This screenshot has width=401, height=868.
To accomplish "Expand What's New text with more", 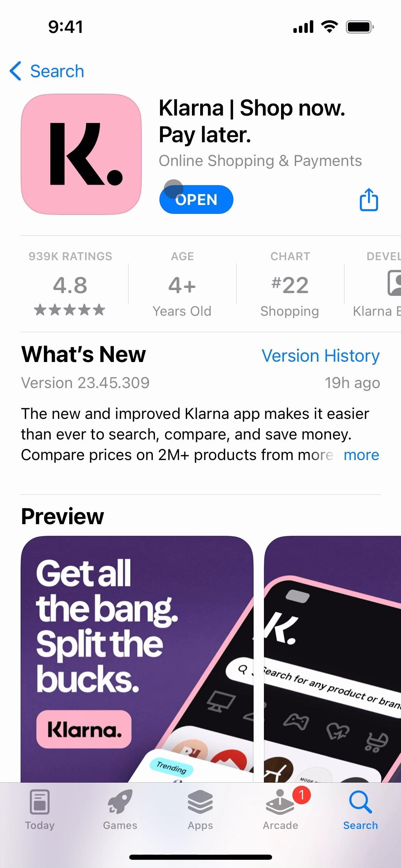I will 361,455.
